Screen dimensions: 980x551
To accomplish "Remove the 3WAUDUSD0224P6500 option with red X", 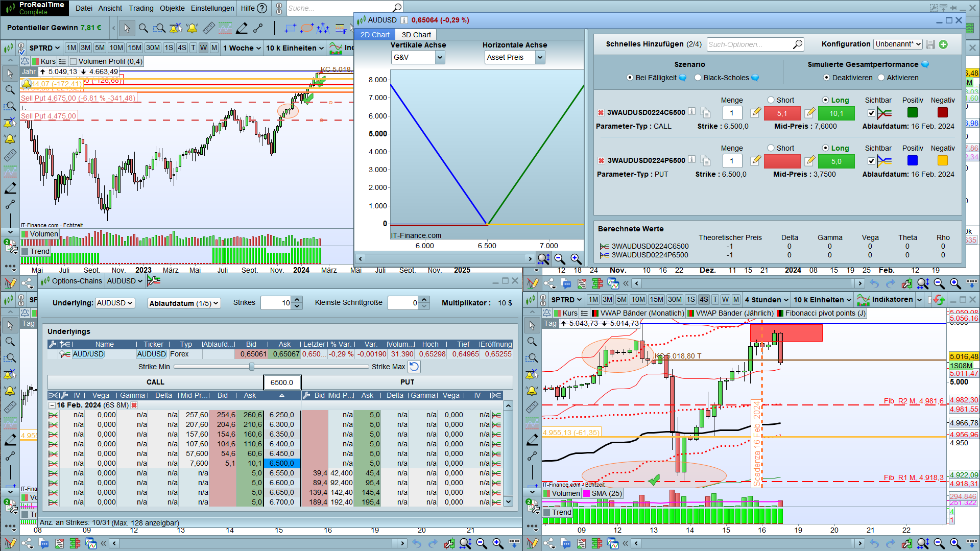I will point(601,160).
